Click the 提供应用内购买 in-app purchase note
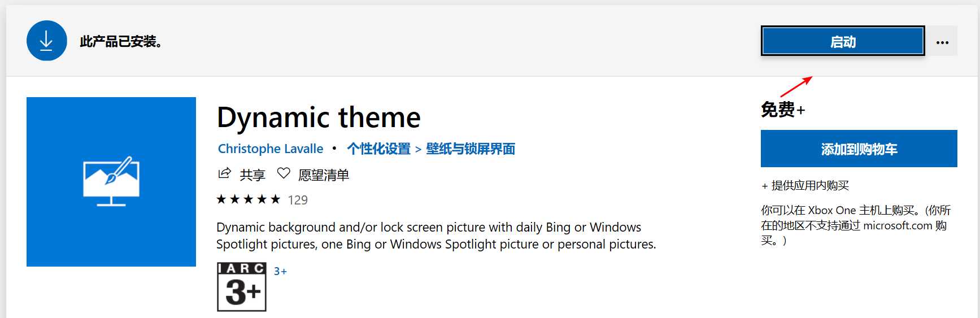Screen dimensions: 980x318 [x=805, y=185]
